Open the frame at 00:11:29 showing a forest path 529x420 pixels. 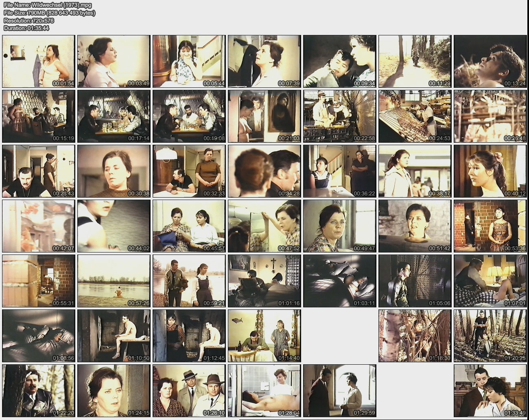pos(415,61)
